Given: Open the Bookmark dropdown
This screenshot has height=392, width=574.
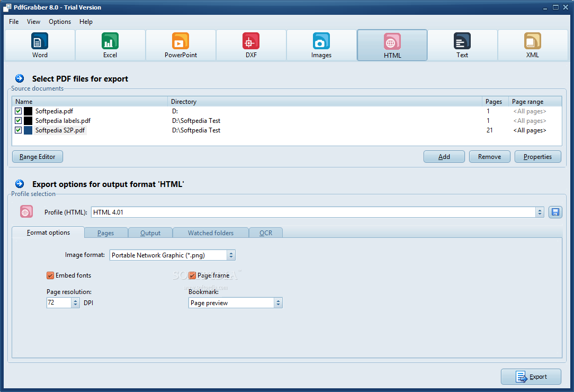Looking at the screenshot, I should [x=278, y=302].
